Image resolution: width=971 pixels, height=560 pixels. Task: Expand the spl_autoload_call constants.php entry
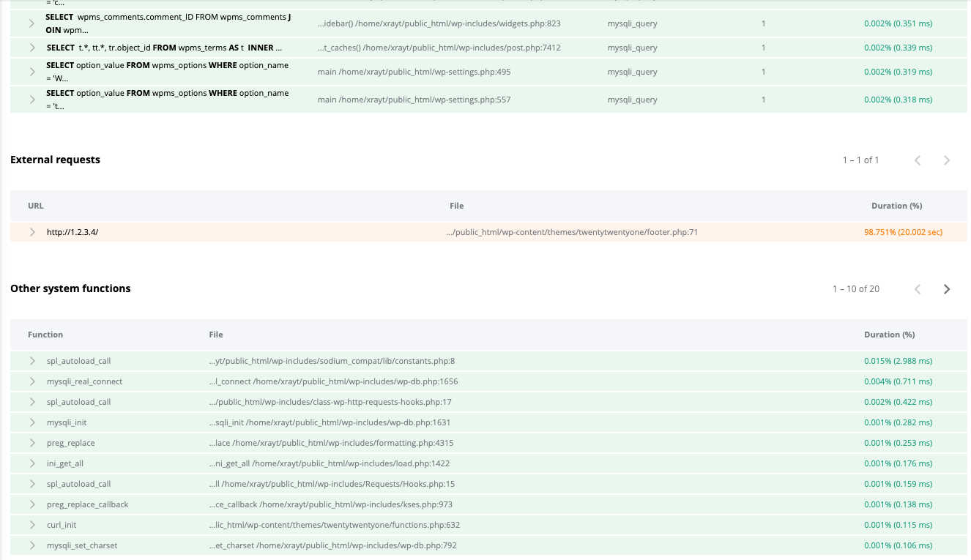[x=31, y=361]
